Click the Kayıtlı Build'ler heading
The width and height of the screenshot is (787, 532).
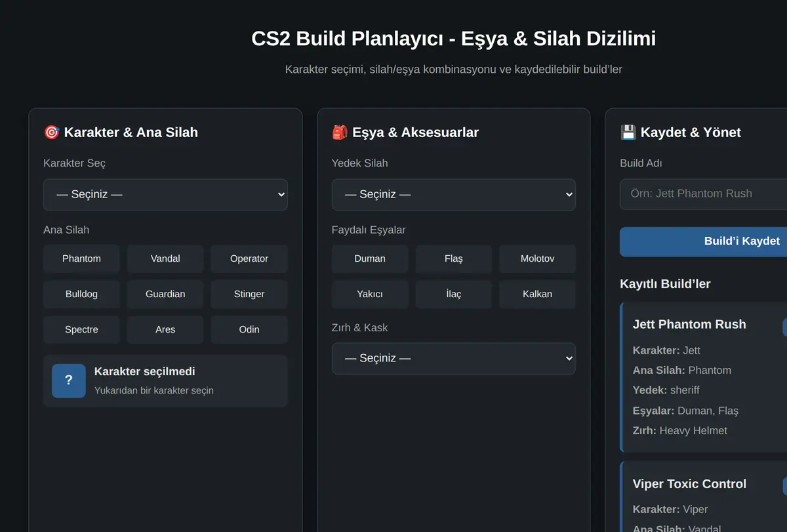[x=665, y=284]
